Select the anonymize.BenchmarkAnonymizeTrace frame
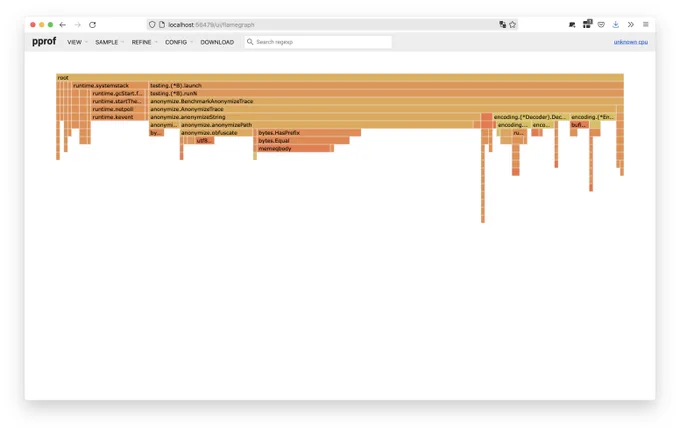This screenshot has width=680, height=433. pos(386,101)
